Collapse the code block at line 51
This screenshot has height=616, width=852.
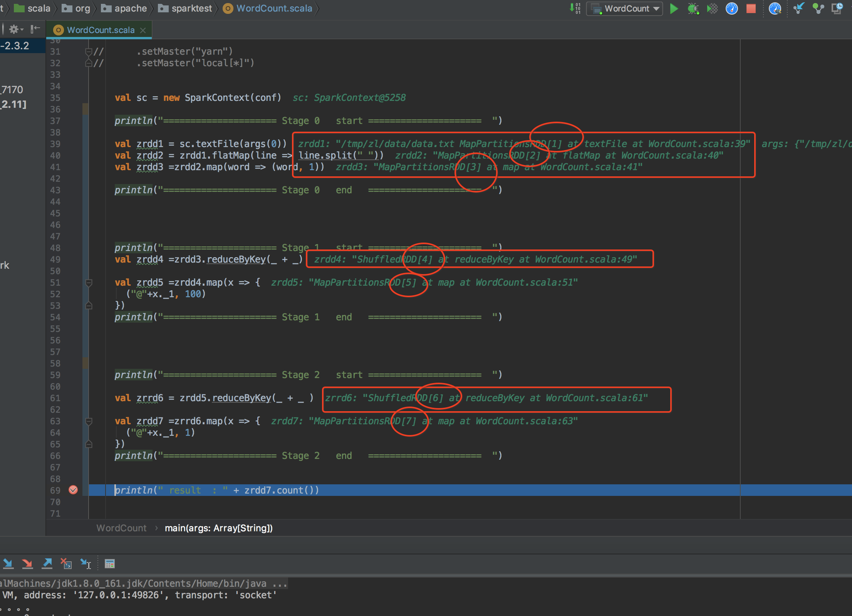[x=89, y=283]
